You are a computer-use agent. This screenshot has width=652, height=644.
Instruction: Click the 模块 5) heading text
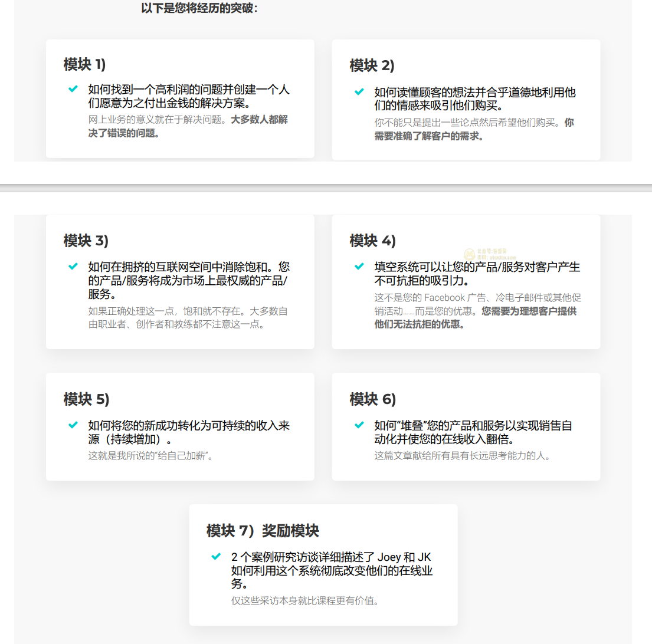point(86,399)
